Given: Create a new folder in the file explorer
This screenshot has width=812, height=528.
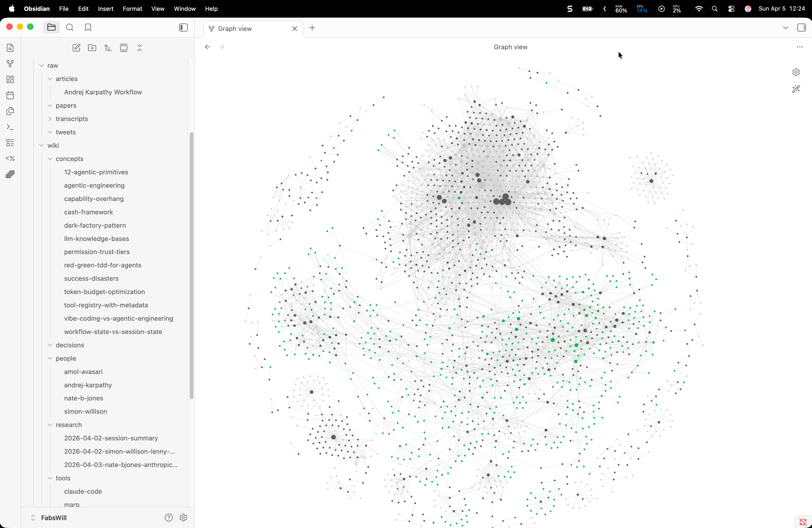Looking at the screenshot, I should (x=92, y=48).
